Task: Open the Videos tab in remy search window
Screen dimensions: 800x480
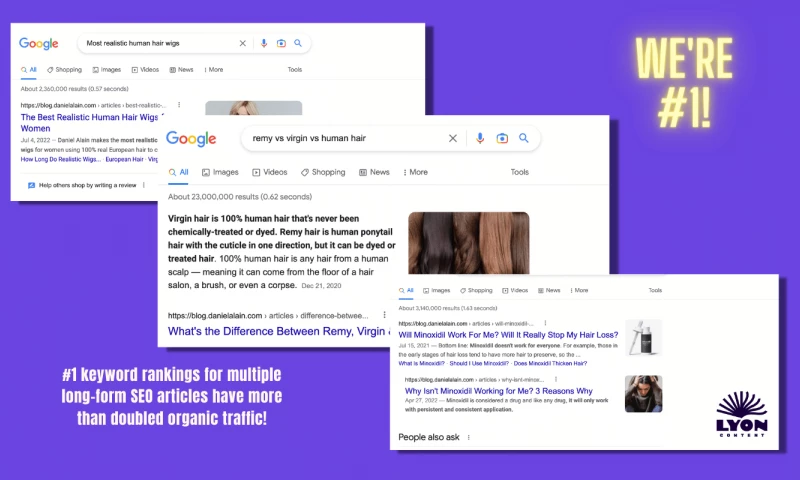Action: click(270, 172)
